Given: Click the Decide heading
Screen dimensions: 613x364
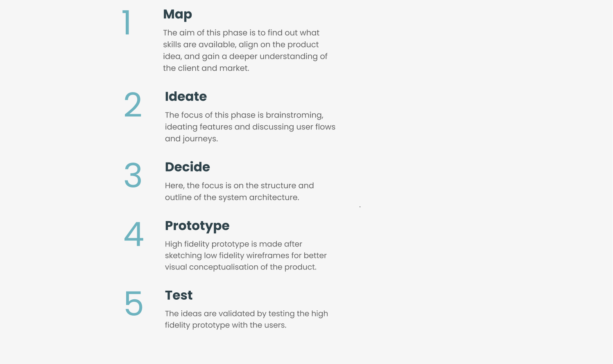Looking at the screenshot, I should pyautogui.click(x=188, y=167).
